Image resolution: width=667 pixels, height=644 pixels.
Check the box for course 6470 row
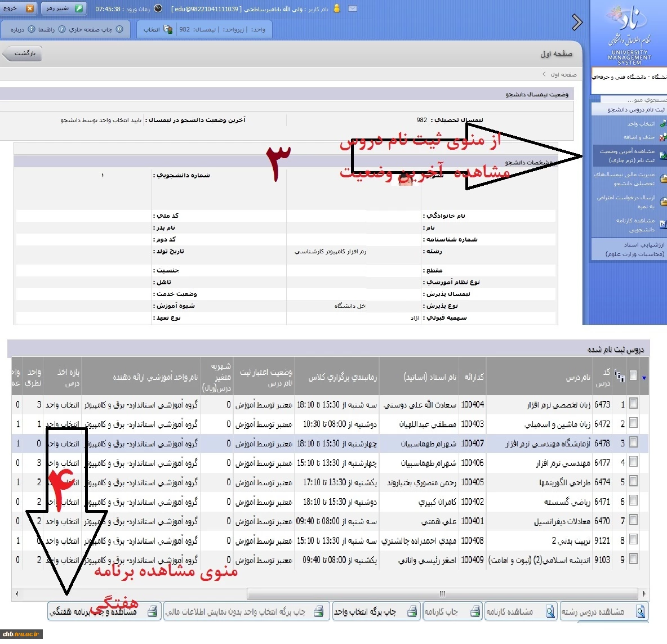point(633,520)
